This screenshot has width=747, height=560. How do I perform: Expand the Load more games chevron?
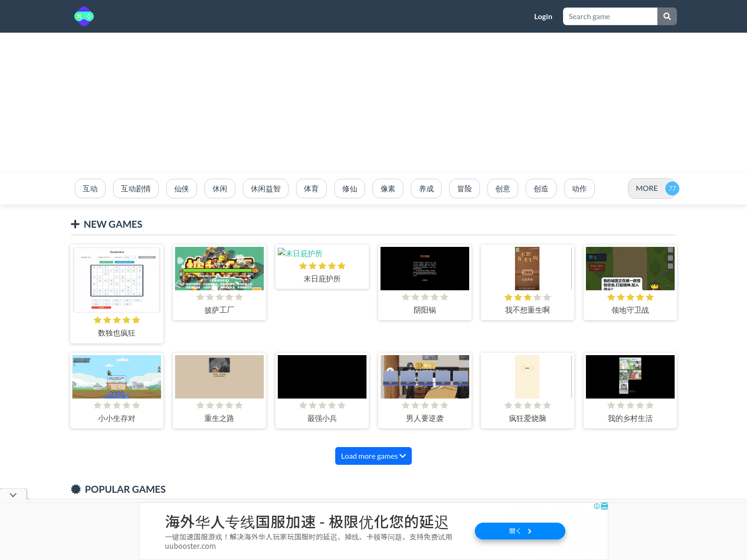(402, 456)
